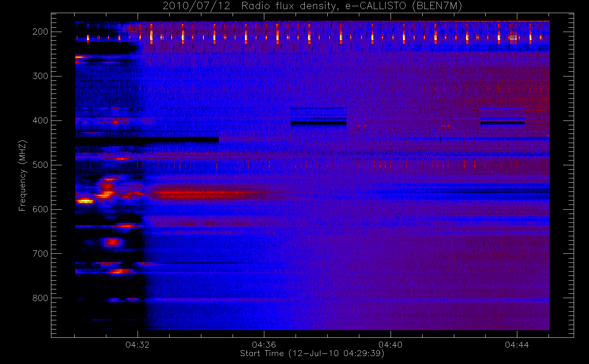Click the 500 frequency tick label

click(x=40, y=165)
